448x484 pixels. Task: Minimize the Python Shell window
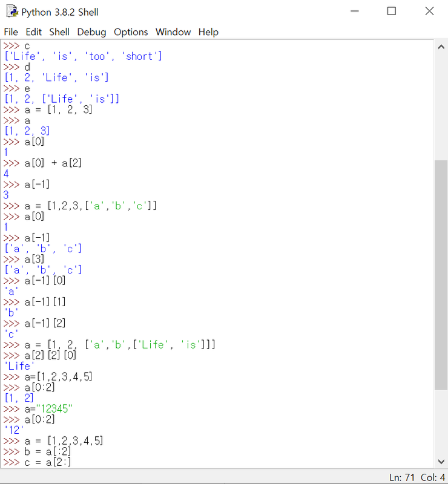[x=354, y=11]
